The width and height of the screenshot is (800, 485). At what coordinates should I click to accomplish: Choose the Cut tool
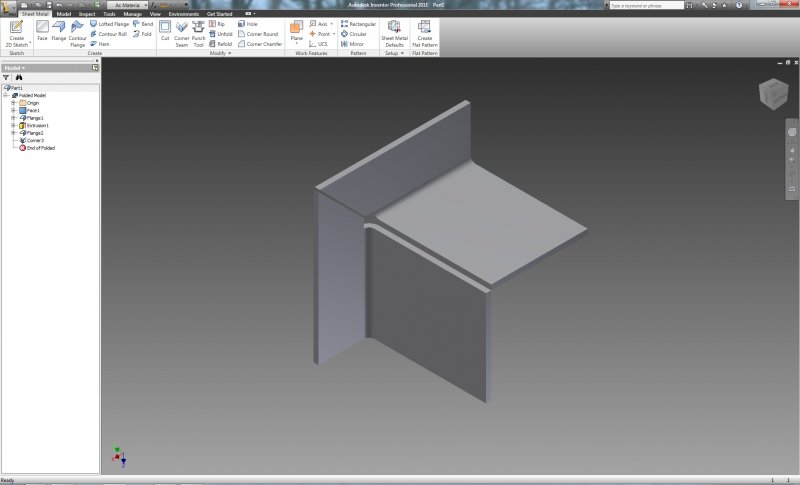point(165,32)
